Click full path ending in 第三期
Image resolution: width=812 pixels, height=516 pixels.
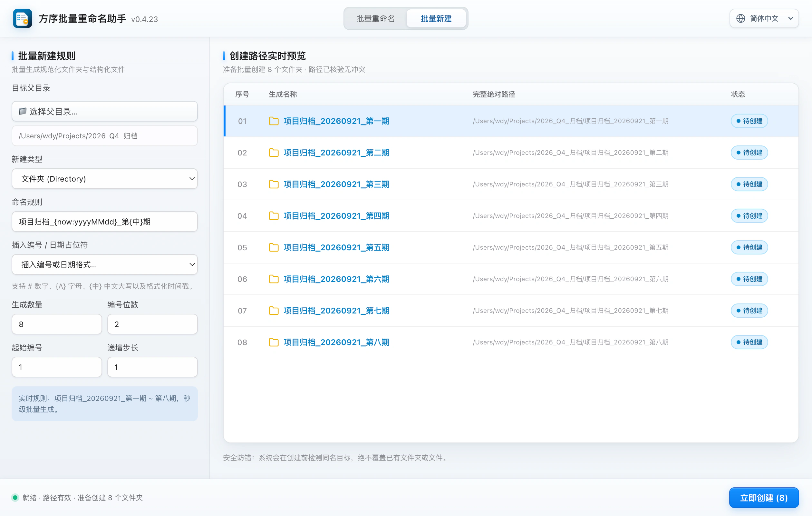pyautogui.click(x=570, y=184)
